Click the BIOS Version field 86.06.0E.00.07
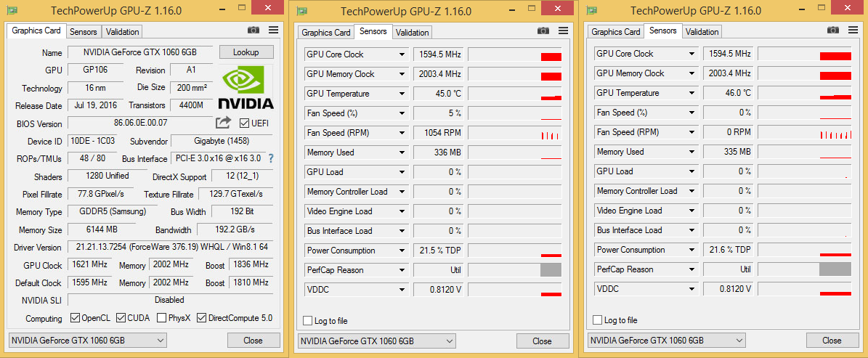The width and height of the screenshot is (868, 358). coord(140,123)
